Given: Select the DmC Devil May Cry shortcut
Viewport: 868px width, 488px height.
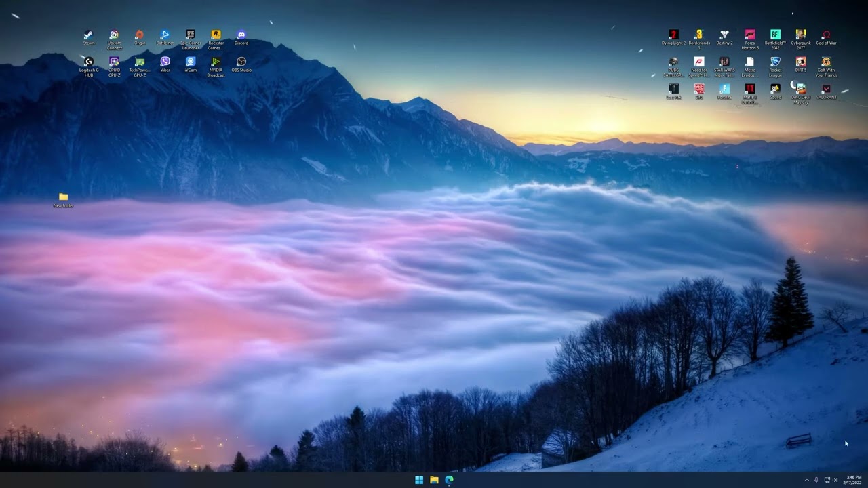Looking at the screenshot, I should click(x=801, y=94).
